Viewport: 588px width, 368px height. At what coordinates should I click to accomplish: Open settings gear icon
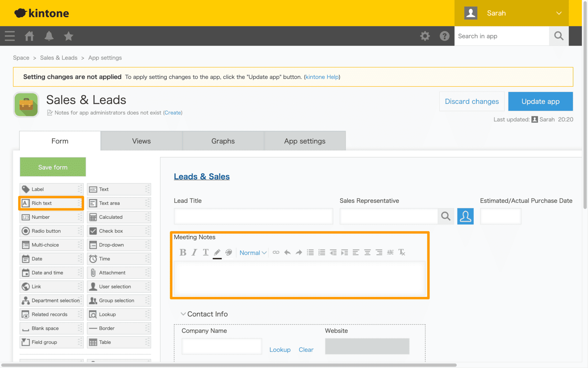[425, 36]
